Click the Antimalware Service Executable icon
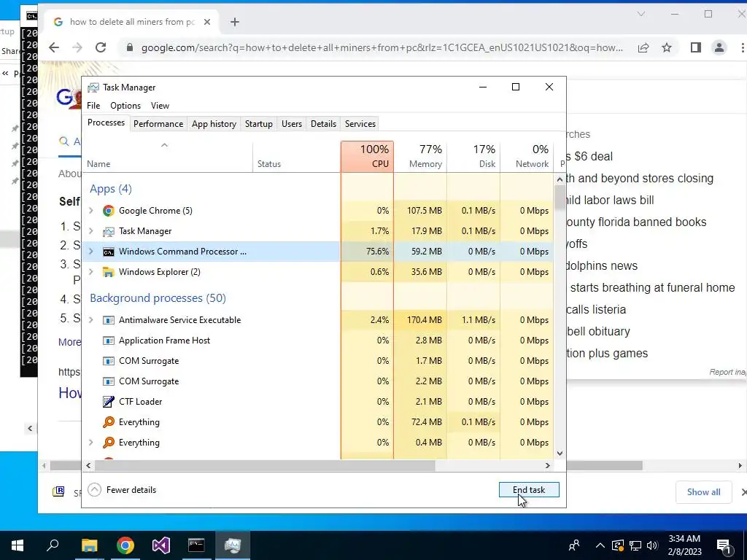Screen dimensions: 747x560 pyautogui.click(x=109, y=320)
